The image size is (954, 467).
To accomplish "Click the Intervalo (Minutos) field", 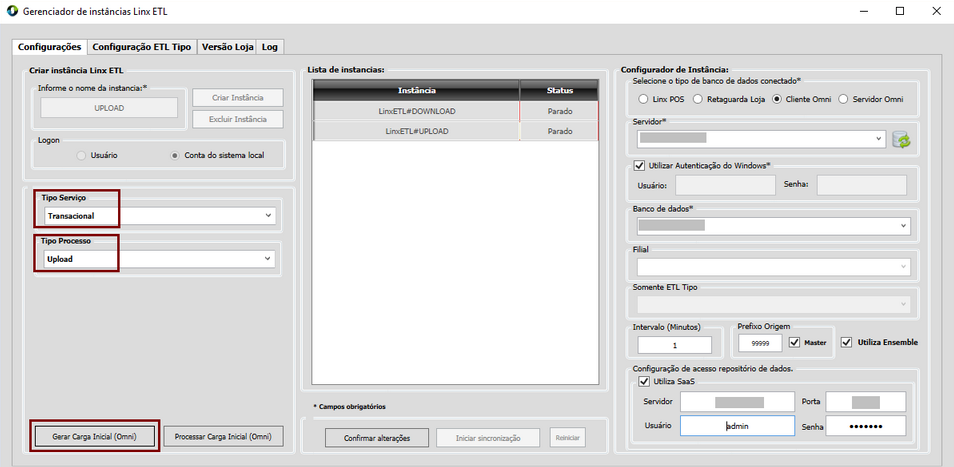I will click(675, 345).
